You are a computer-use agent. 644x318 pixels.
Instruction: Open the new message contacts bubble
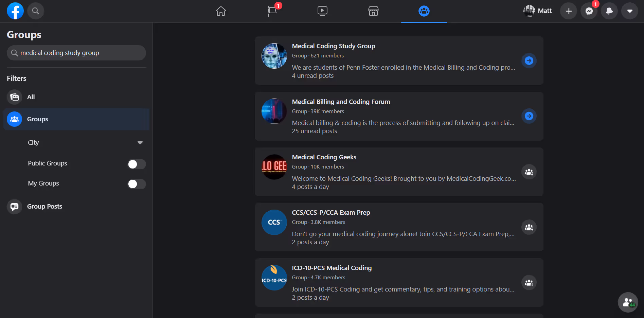[x=628, y=302]
